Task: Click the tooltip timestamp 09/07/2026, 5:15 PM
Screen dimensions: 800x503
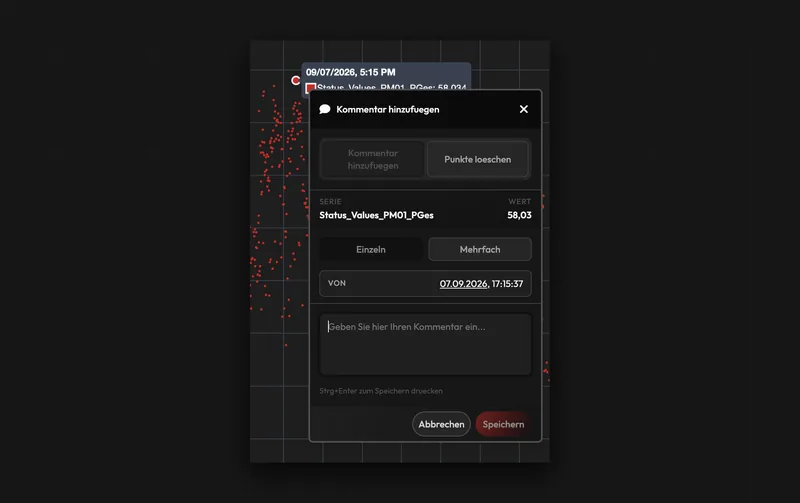Action: [x=351, y=72]
